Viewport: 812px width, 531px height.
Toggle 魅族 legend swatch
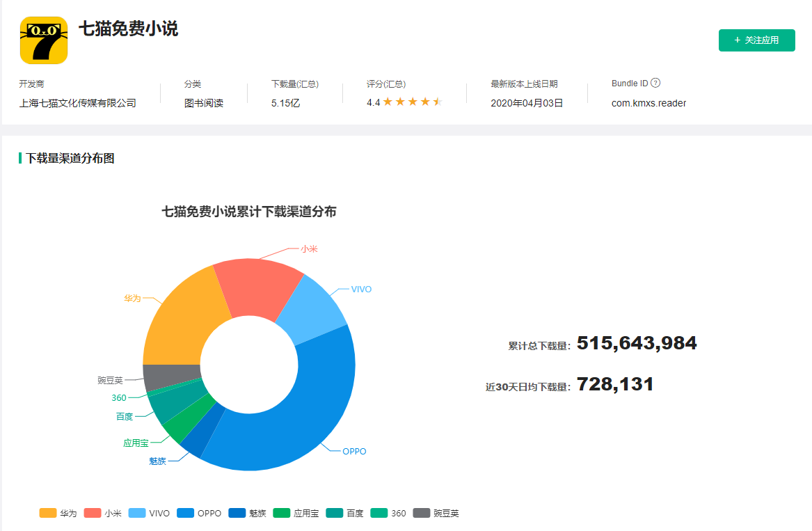[237, 513]
